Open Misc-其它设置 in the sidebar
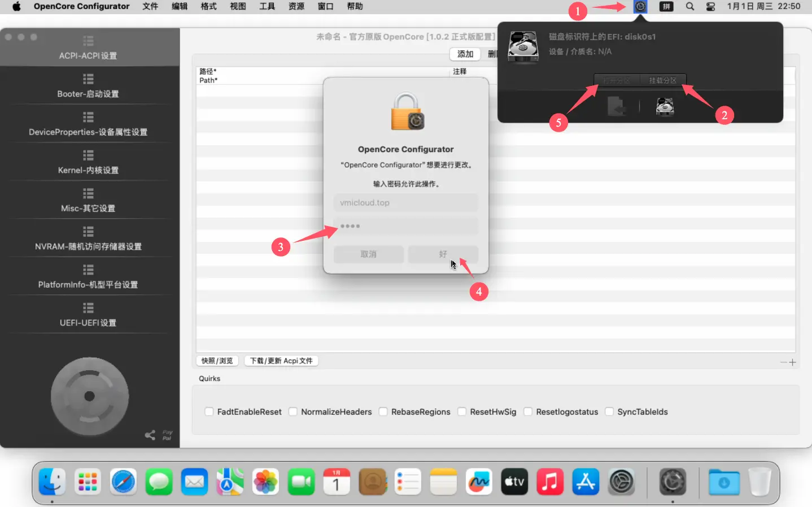Image resolution: width=812 pixels, height=507 pixels. (88, 200)
